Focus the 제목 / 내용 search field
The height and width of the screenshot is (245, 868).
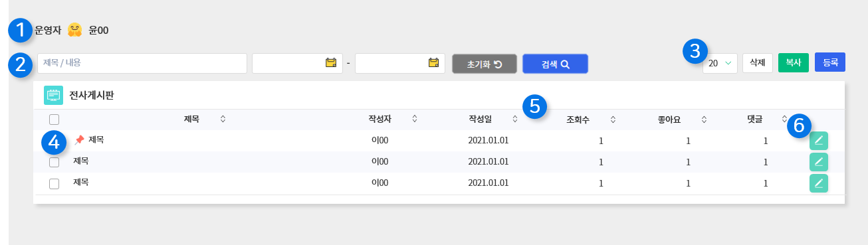click(x=142, y=63)
